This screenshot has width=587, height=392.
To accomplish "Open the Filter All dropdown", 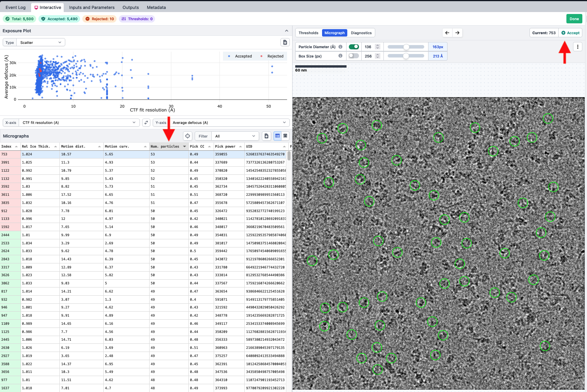I will coord(235,136).
